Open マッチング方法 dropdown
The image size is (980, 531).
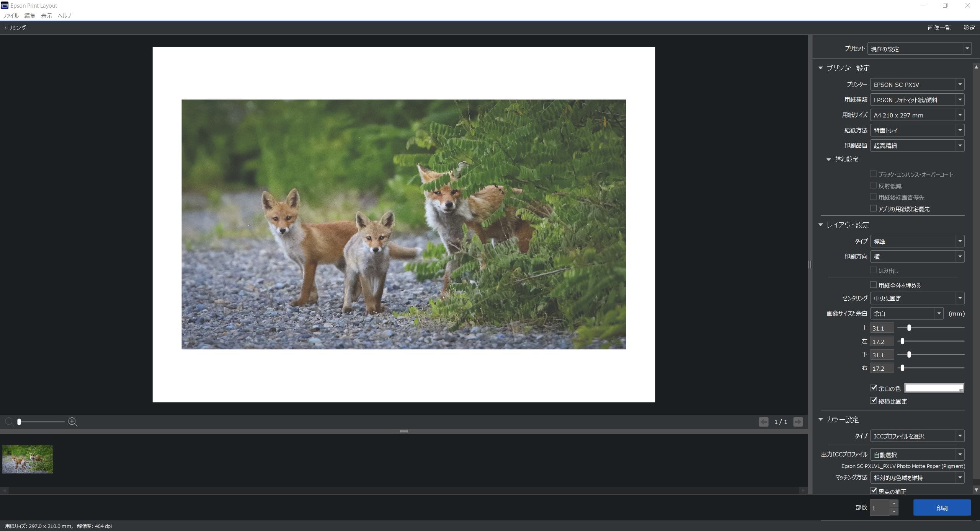tap(917, 477)
